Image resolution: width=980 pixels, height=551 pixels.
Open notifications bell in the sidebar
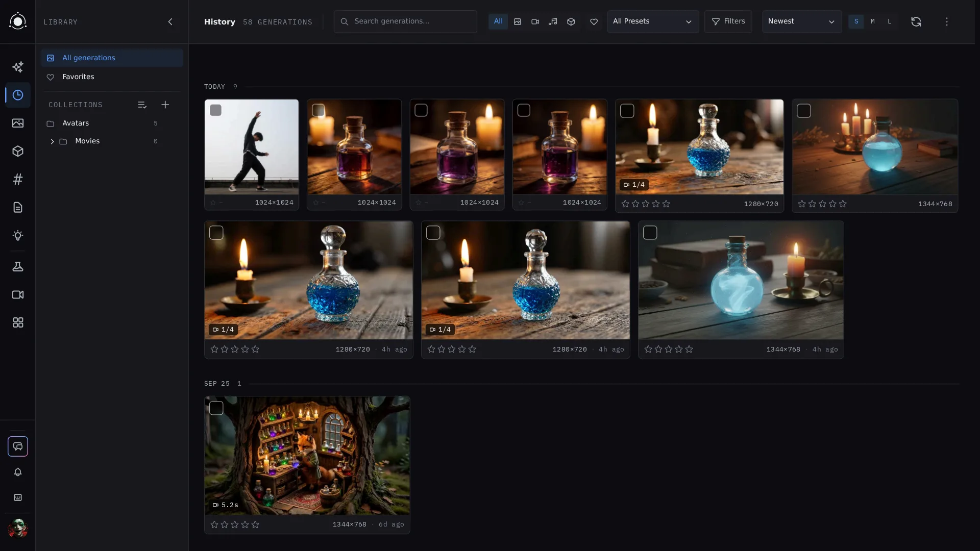18,472
